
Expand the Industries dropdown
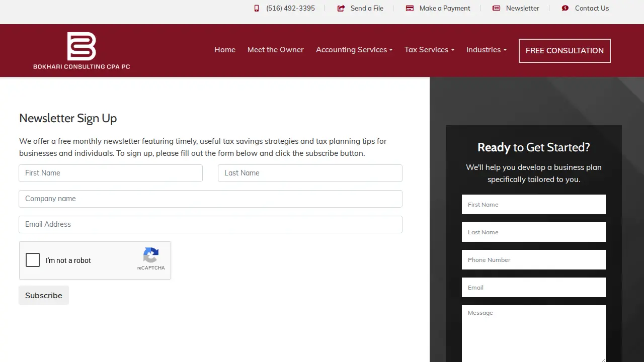[x=487, y=50]
